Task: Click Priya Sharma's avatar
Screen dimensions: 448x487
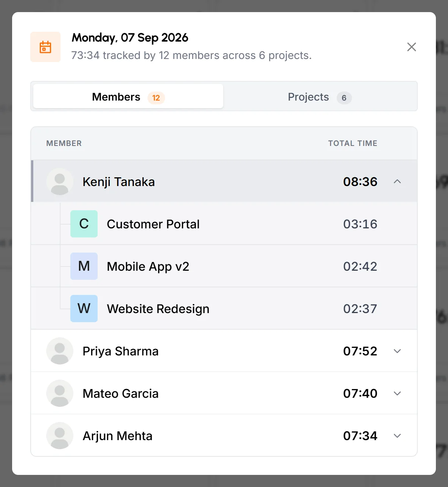Action: [x=60, y=351]
